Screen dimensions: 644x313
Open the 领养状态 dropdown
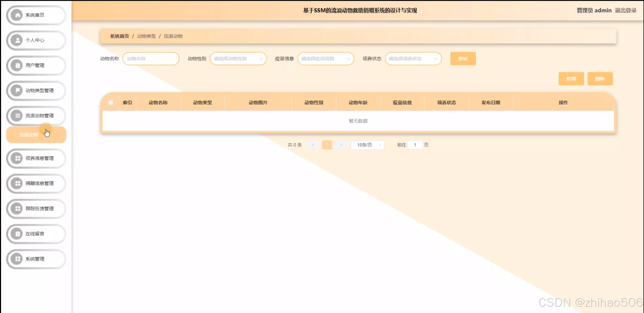point(413,59)
